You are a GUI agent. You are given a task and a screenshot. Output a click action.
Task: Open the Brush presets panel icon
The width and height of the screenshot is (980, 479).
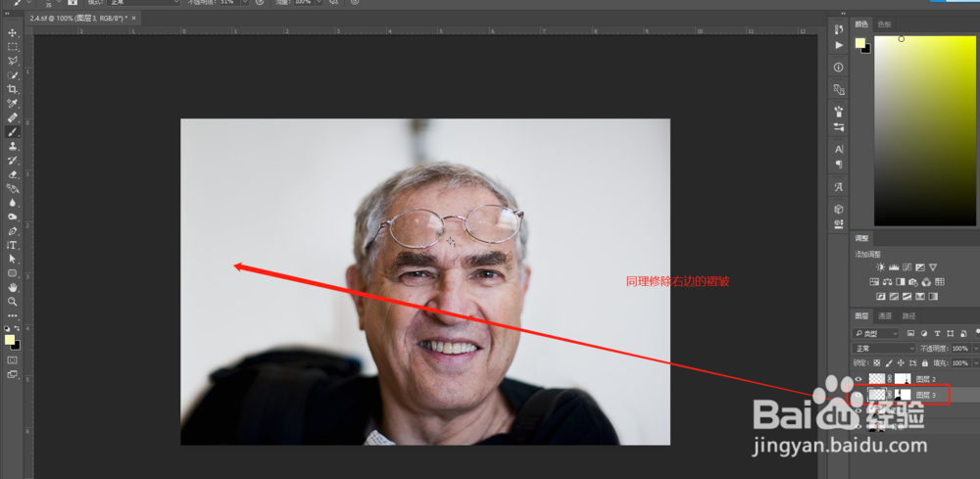coord(839,112)
